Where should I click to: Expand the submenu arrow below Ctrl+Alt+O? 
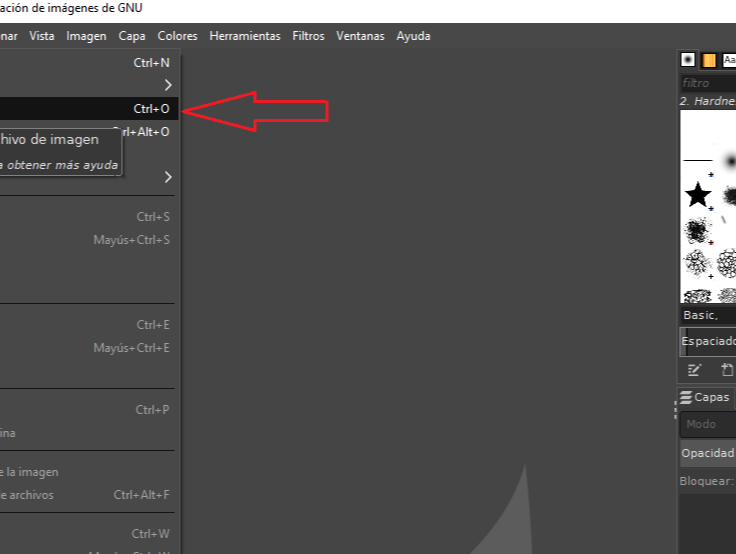[x=168, y=177]
